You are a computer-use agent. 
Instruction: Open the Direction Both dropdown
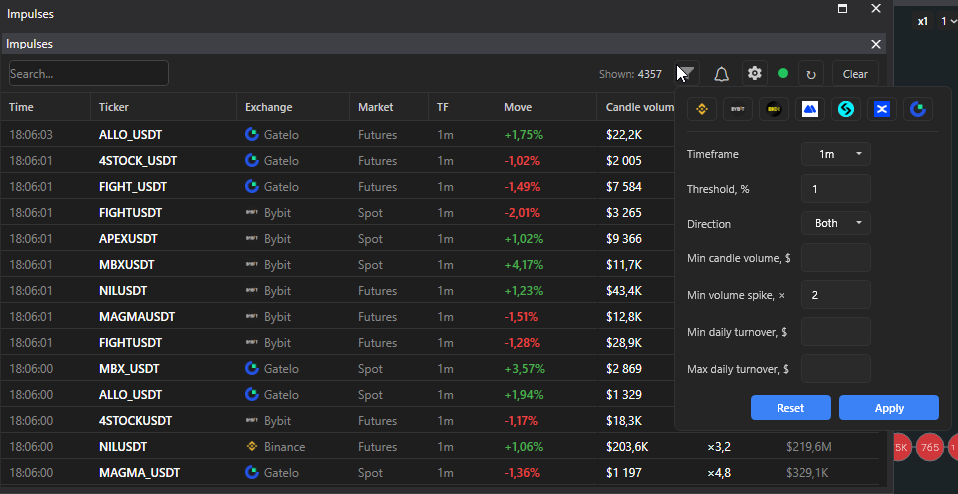[836, 223]
